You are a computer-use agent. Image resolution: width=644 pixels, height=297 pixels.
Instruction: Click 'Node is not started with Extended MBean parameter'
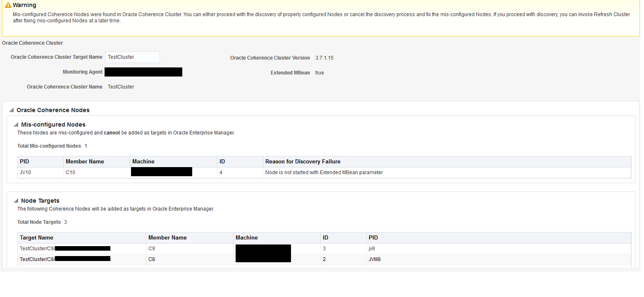[x=324, y=172]
